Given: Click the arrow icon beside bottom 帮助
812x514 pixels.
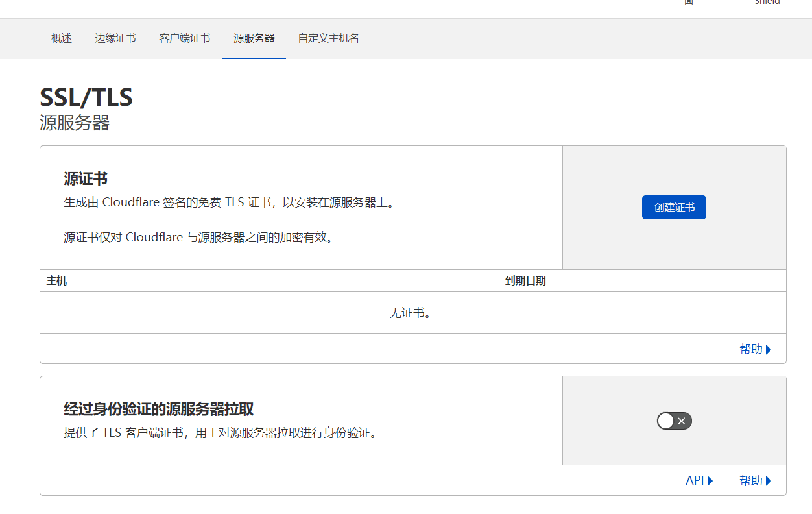Looking at the screenshot, I should [x=769, y=481].
